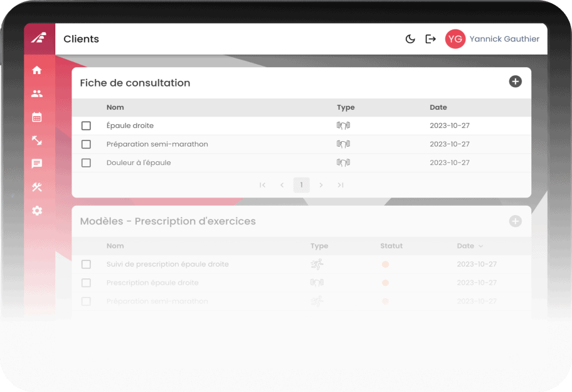Sort by the Date column arrow in Modèles
Viewport: 572px width, 392px height.
[x=481, y=246]
